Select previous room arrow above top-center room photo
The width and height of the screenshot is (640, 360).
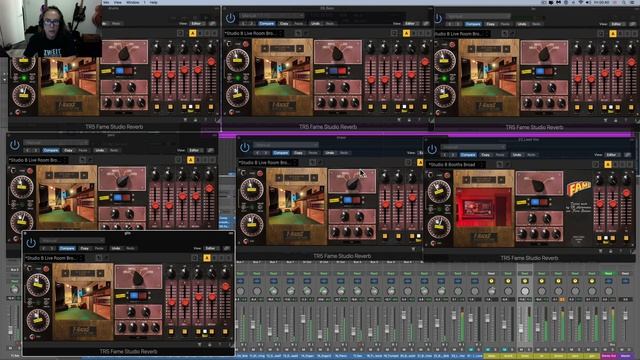click(265, 49)
